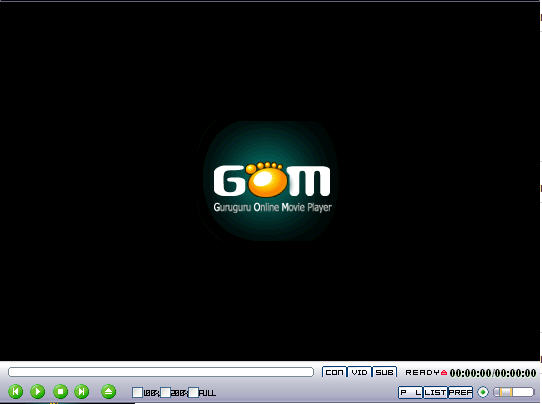This screenshot has height=404, width=542.
Task: Open a file with the eject button
Action: [x=109, y=392]
